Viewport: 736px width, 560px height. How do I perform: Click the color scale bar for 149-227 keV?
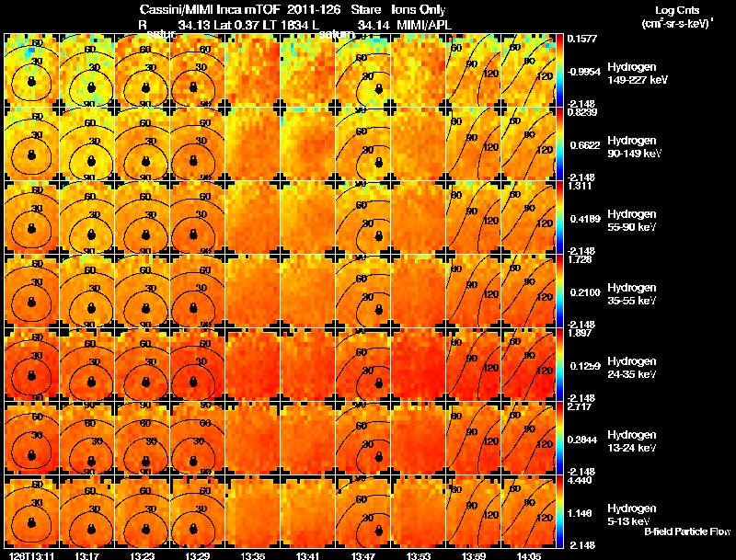pos(559,70)
